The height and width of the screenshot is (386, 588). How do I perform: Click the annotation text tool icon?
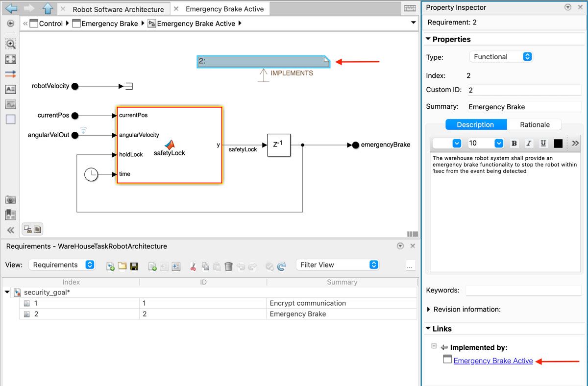pyautogui.click(x=10, y=89)
